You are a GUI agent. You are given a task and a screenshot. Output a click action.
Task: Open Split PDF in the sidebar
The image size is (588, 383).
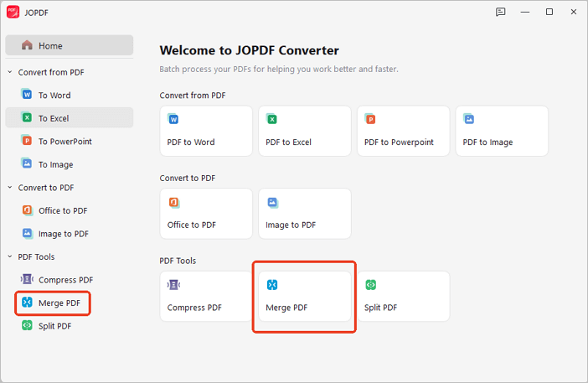tap(70, 326)
